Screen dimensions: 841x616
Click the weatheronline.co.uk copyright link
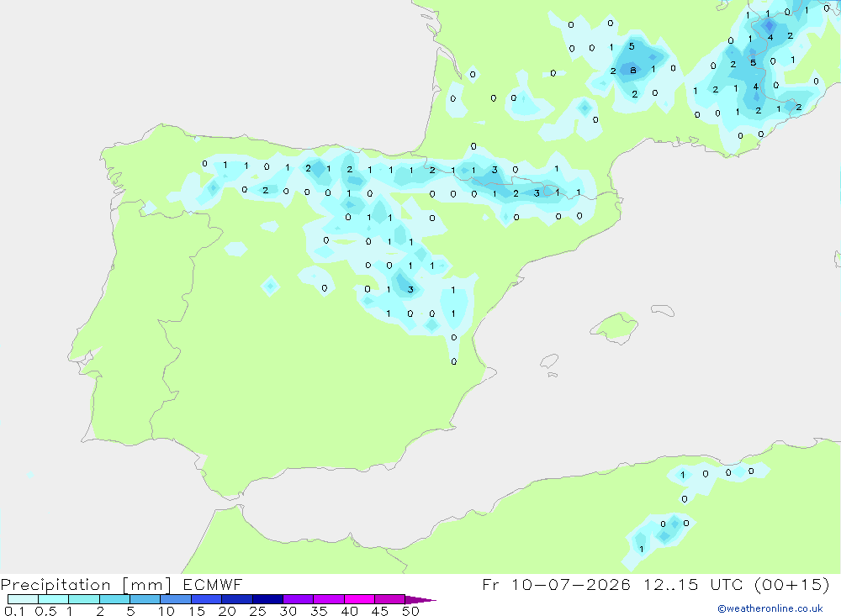point(770,608)
